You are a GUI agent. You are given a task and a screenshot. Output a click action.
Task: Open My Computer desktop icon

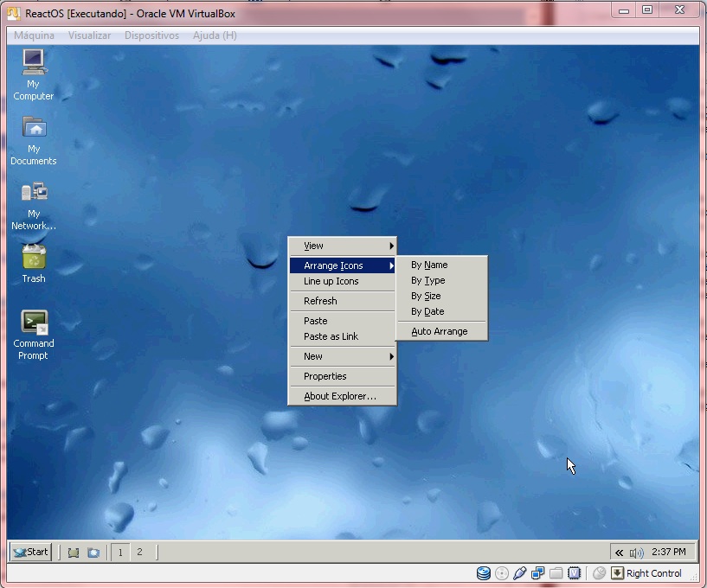coord(34,74)
